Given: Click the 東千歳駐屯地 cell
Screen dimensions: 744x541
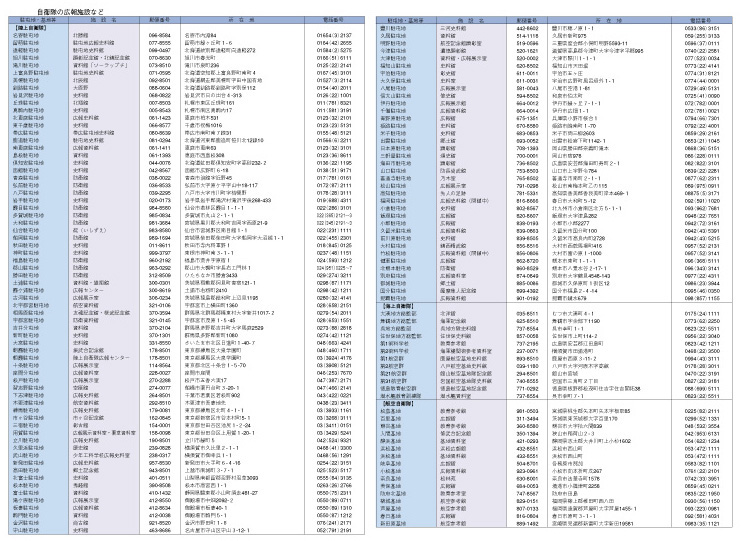Looking at the screenshot, I should [28, 126].
